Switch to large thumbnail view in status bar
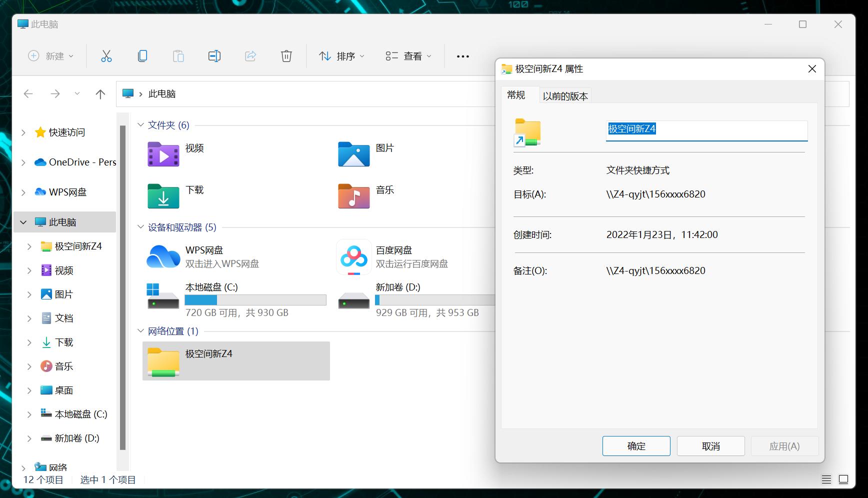This screenshot has width=868, height=498. click(843, 479)
